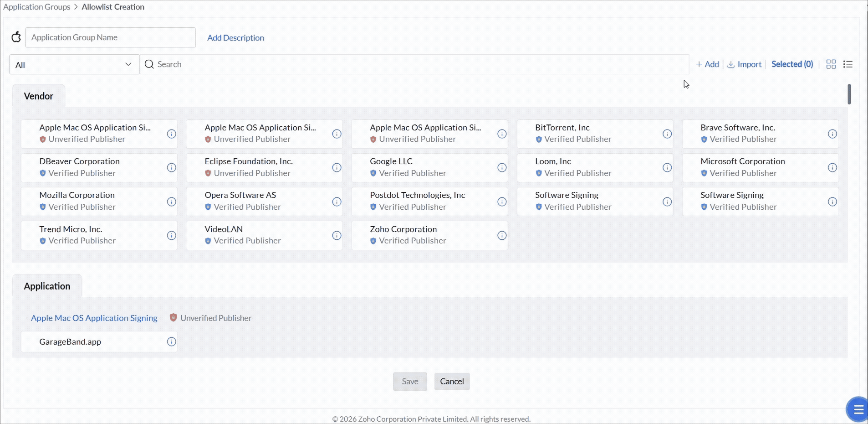Click Add Description link
The height and width of the screenshot is (424, 868).
click(x=235, y=38)
